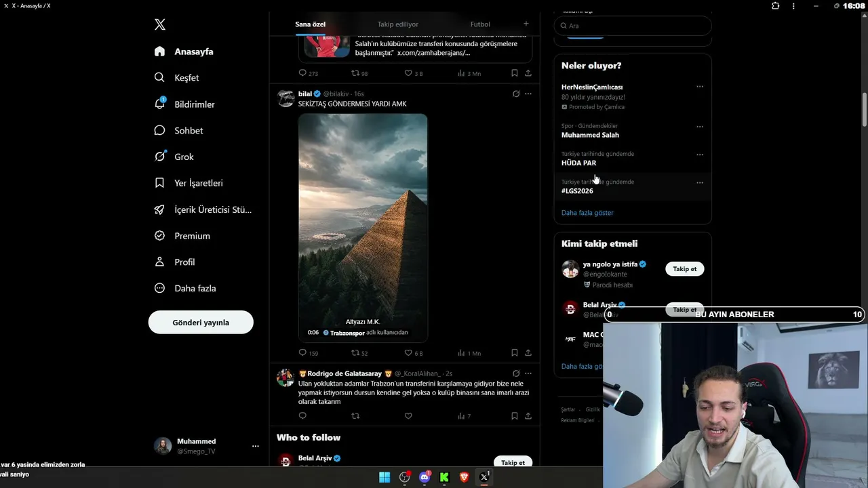
Task: Like Rodrigo de Galatasaray's post
Action: tap(408, 416)
